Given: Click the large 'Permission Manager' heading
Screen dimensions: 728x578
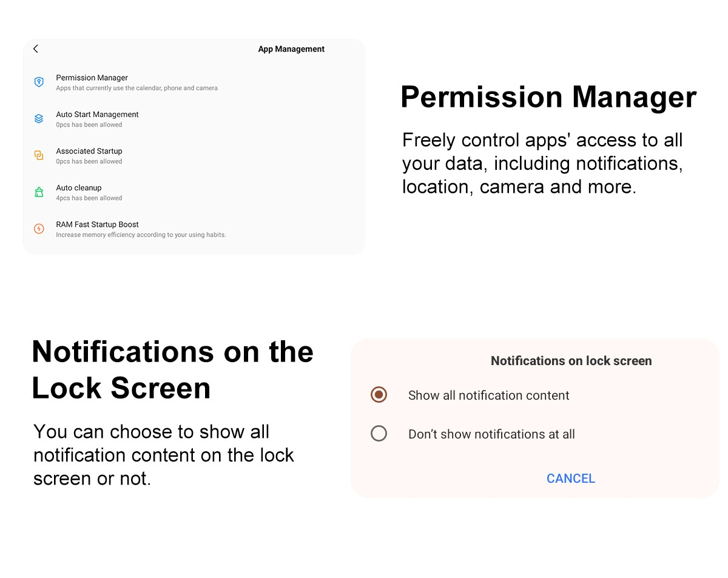Looking at the screenshot, I should 548,97.
